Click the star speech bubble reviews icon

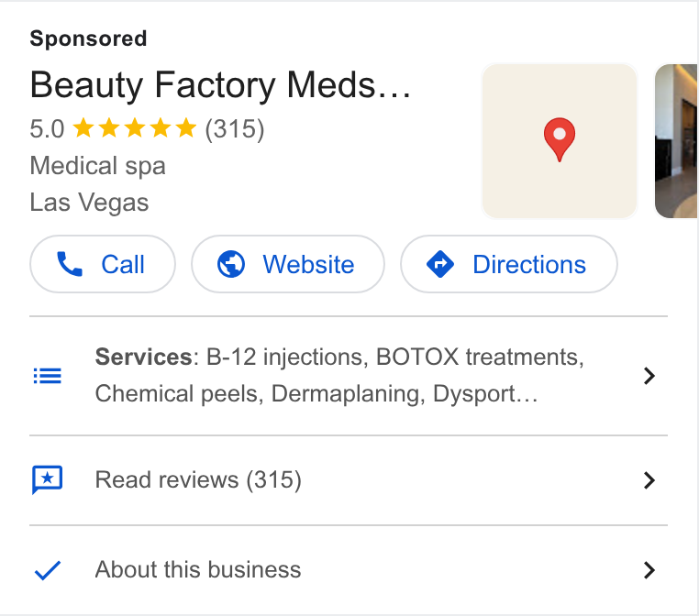point(48,480)
